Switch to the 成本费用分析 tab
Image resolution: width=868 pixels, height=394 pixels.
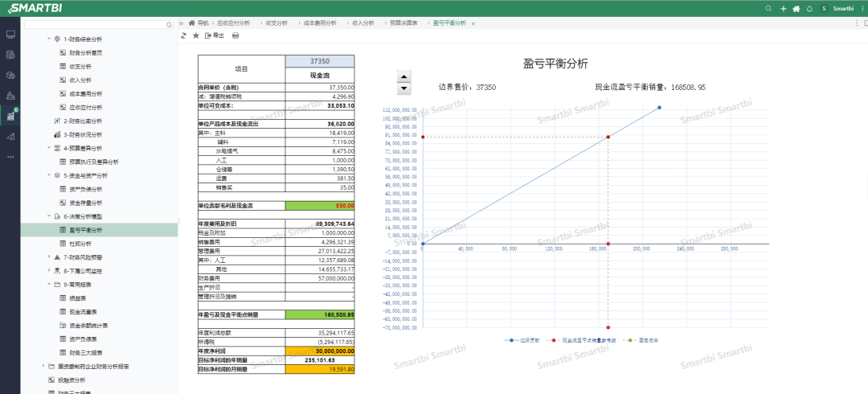click(x=319, y=23)
